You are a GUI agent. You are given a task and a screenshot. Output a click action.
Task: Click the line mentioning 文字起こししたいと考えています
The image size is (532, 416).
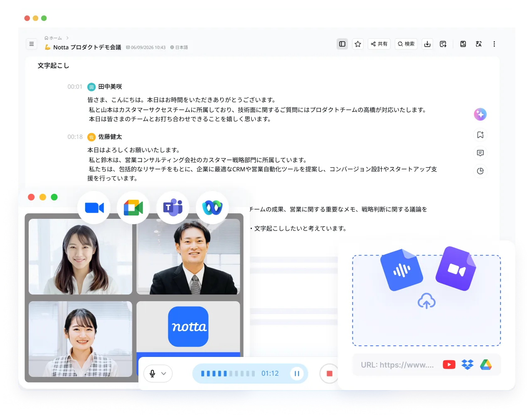point(298,228)
